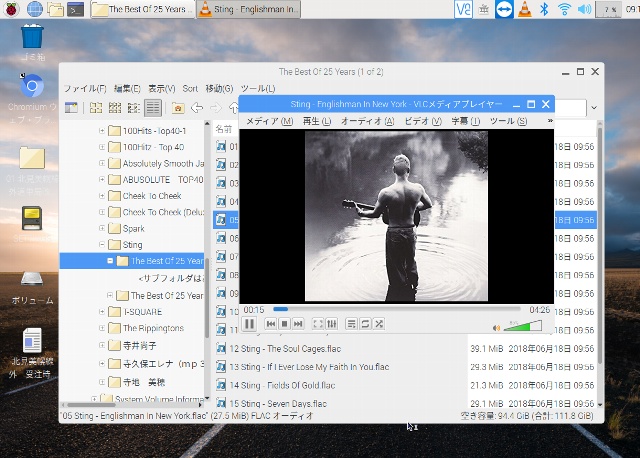Open the Wi-Fi network tray menu
Image resolution: width=640 pixels, height=458 pixels.
coord(564,9)
